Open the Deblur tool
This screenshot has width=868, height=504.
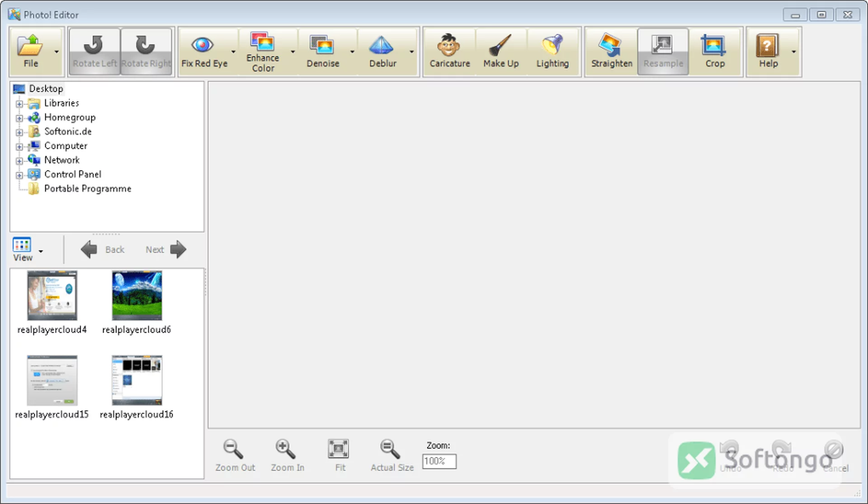coord(382,51)
